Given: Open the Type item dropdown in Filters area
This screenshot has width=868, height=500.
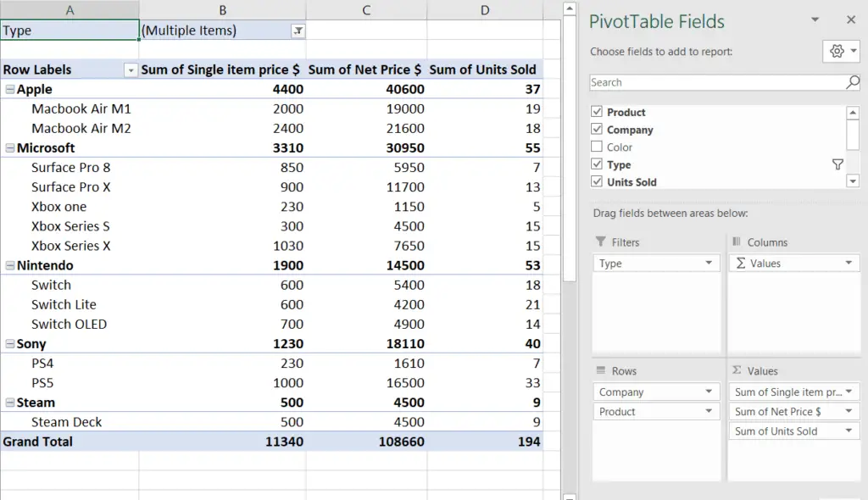Looking at the screenshot, I should click(709, 263).
